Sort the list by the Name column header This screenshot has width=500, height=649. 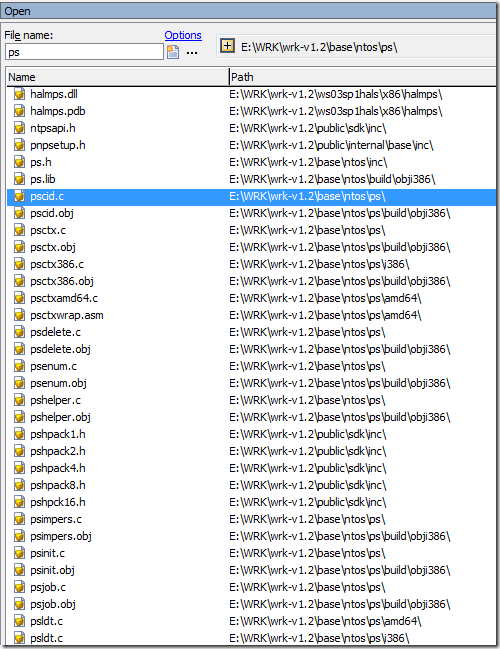point(118,77)
